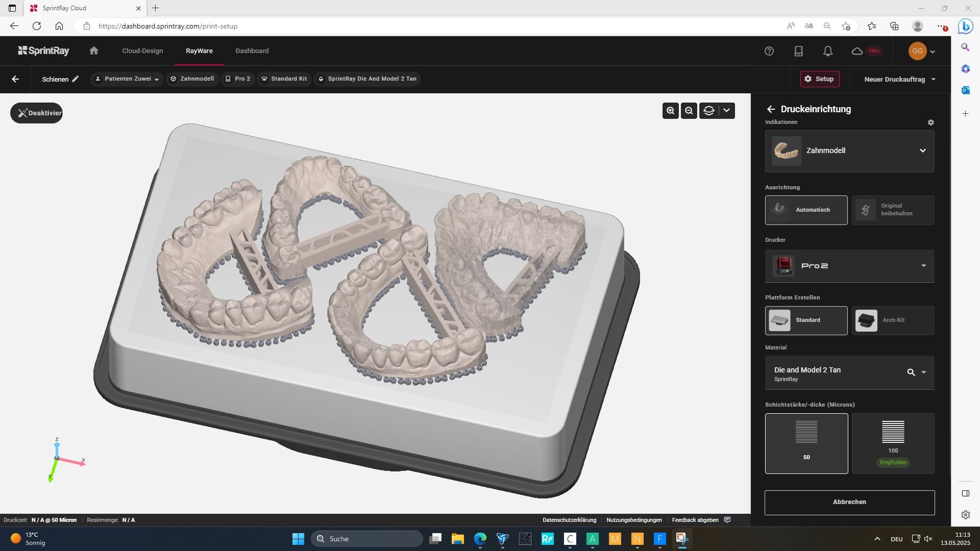Click Feedback abgeben link
Image resolution: width=980 pixels, height=551 pixels.
(695, 520)
